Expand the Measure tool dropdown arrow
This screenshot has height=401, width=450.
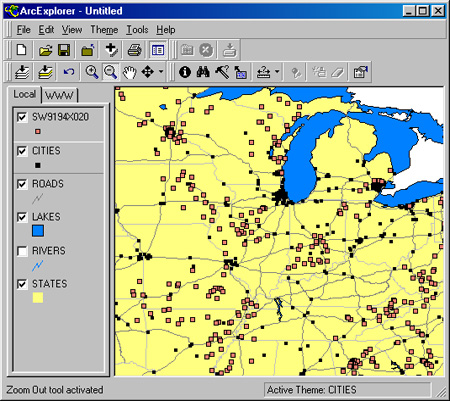277,72
